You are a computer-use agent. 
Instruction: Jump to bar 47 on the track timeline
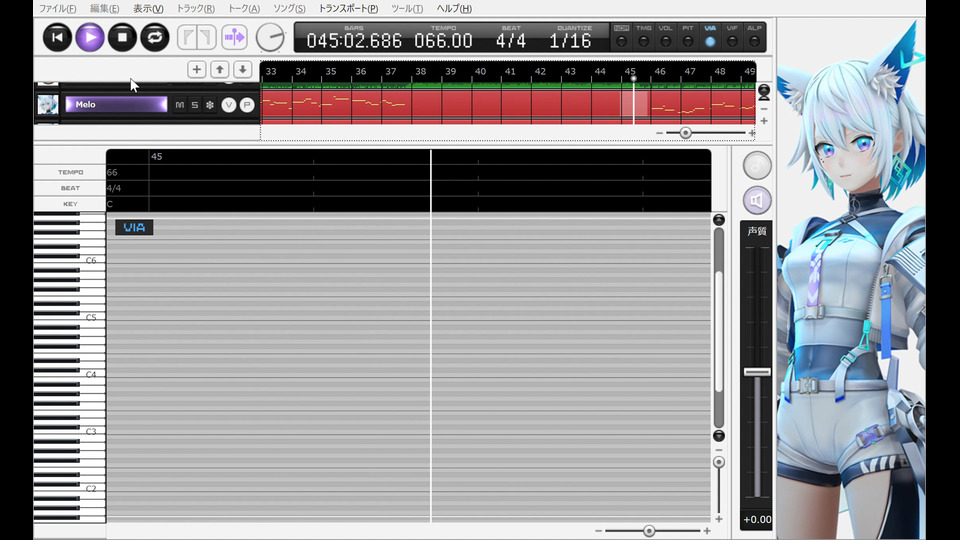[690, 72]
